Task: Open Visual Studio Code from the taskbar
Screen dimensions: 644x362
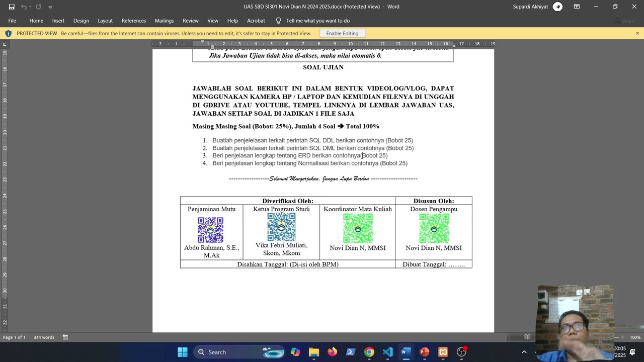Action: 387,352
